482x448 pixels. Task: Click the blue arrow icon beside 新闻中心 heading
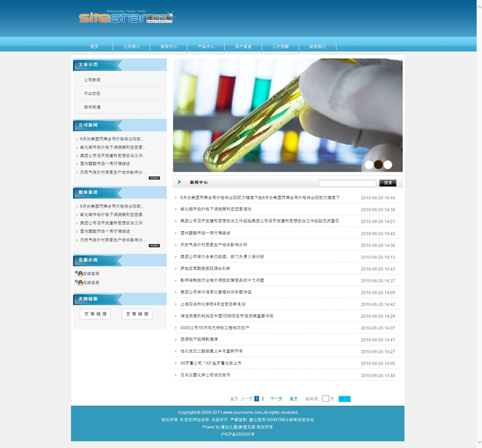(180, 182)
